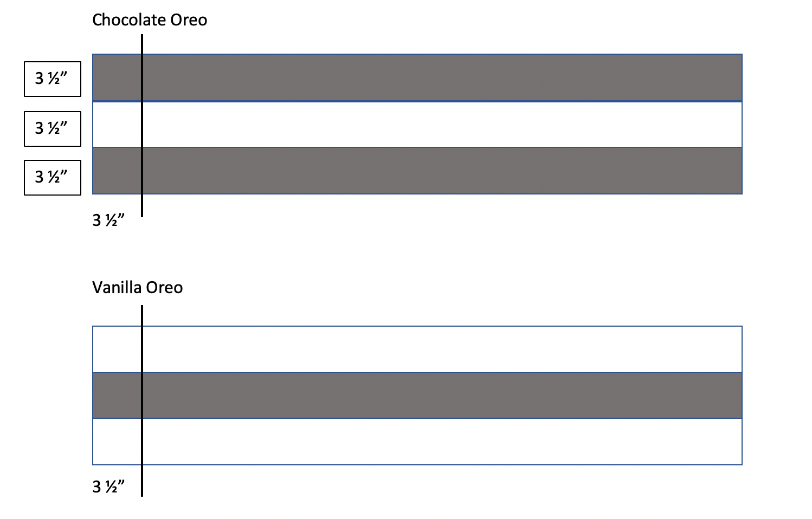Select the Chocolate Oreo title text
The width and height of the screenshot is (812, 519).
point(150,20)
